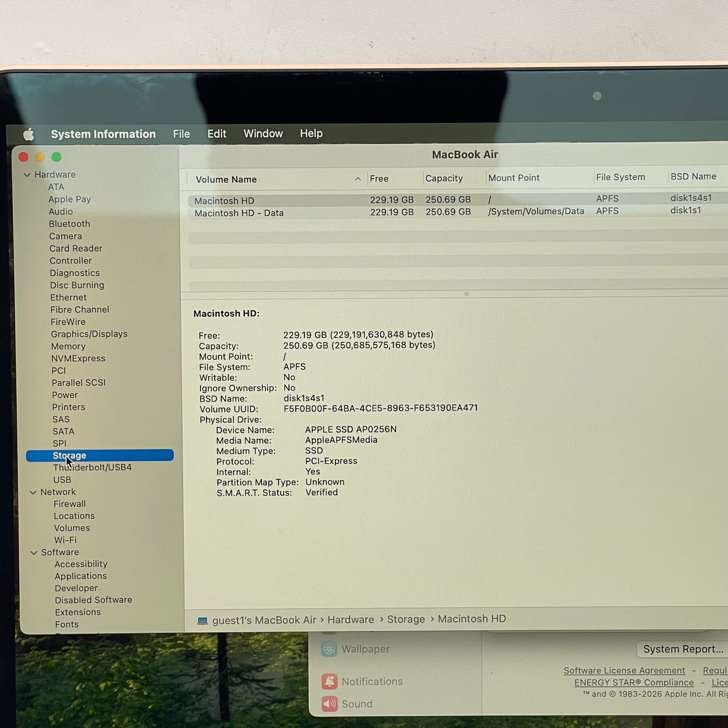728x728 pixels.
Task: Sort by the Capacity column header
Action: pyautogui.click(x=444, y=178)
